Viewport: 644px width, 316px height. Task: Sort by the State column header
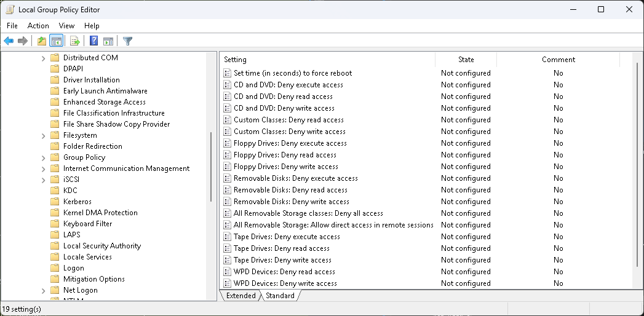[466, 60]
